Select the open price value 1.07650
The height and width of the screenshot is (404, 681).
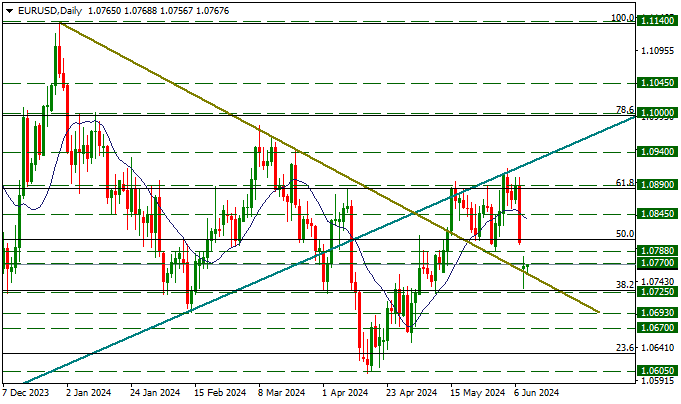105,11
